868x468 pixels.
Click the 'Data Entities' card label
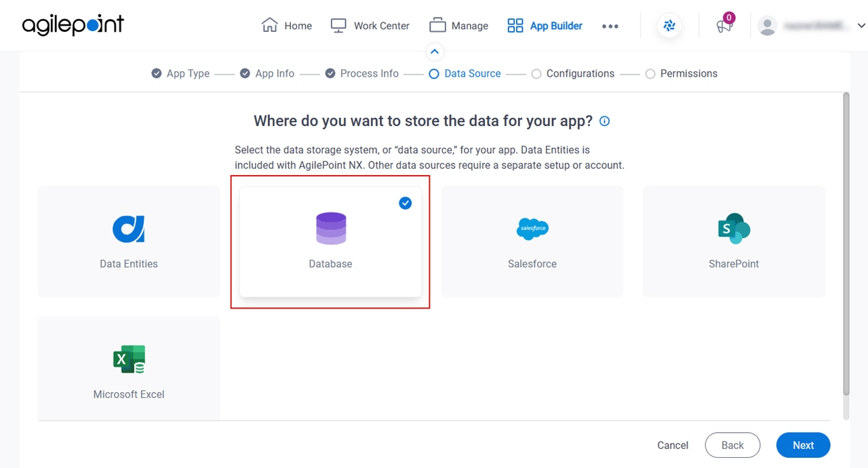[x=129, y=264]
